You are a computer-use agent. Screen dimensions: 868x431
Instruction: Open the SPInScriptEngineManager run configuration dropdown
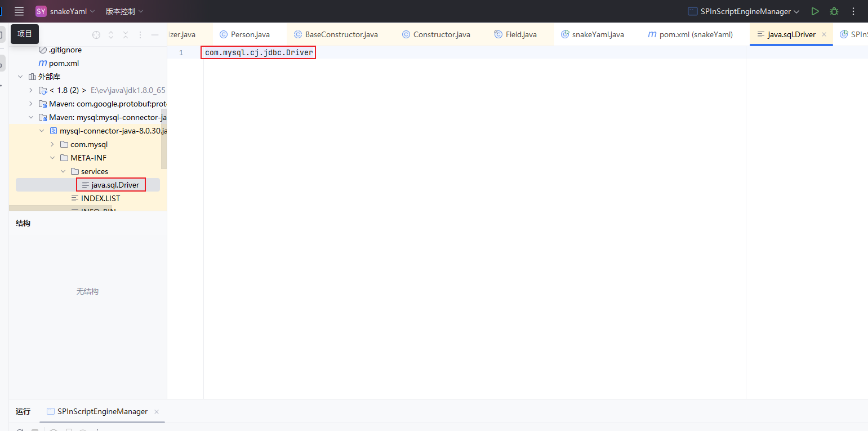pyautogui.click(x=744, y=11)
